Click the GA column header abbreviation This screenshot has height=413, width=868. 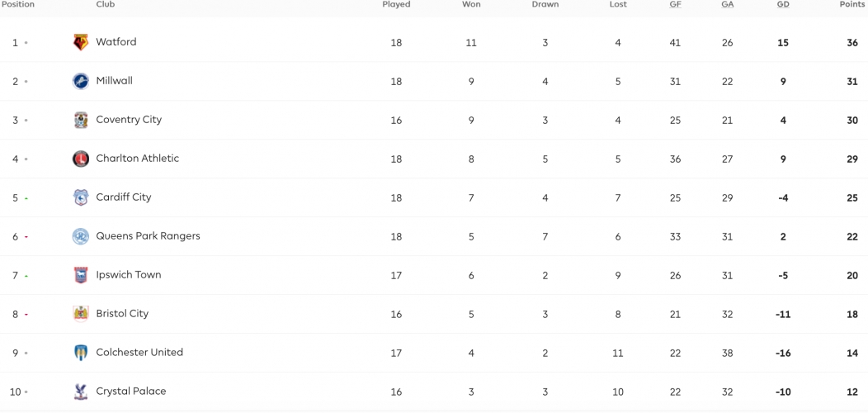(728, 4)
